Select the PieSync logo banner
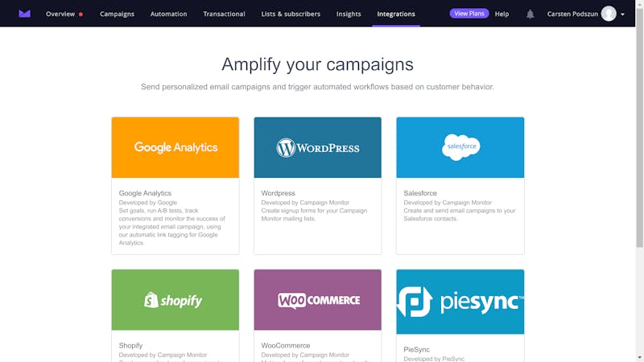 [460, 302]
